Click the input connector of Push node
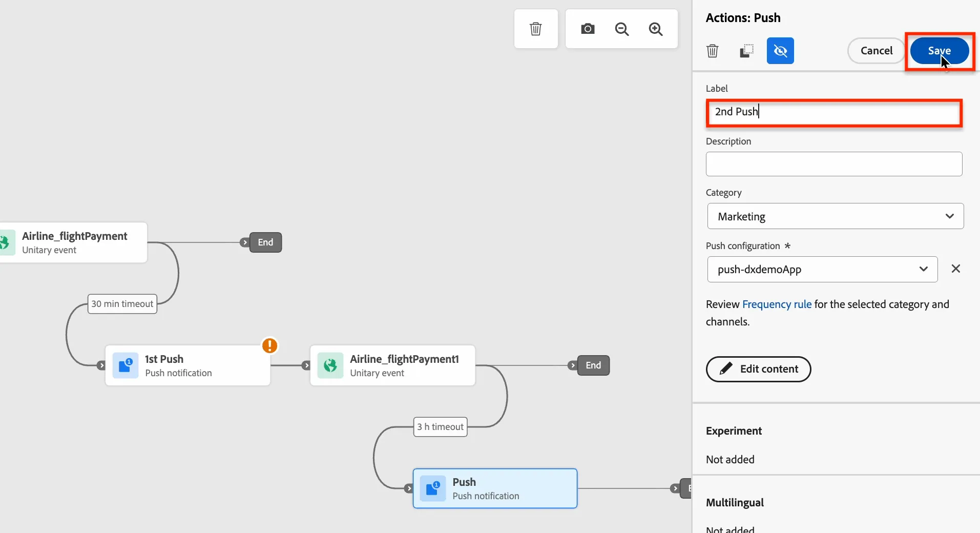Screen dimensions: 980x533 [x=409, y=488]
